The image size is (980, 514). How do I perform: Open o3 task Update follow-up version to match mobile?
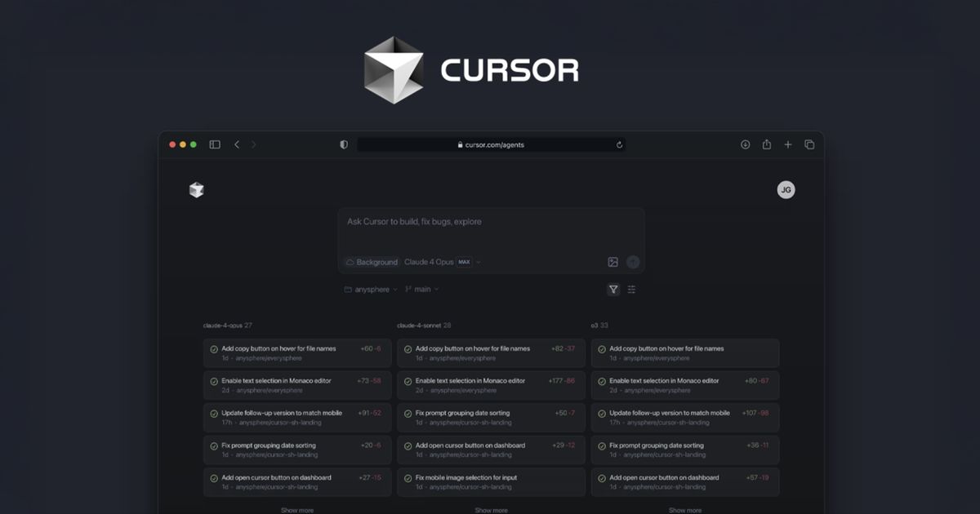pyautogui.click(x=685, y=418)
